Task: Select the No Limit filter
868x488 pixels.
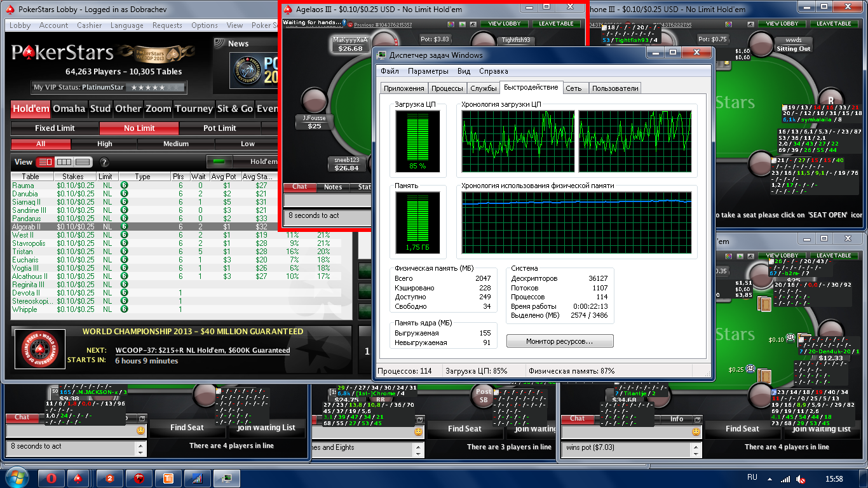Action: tap(139, 128)
